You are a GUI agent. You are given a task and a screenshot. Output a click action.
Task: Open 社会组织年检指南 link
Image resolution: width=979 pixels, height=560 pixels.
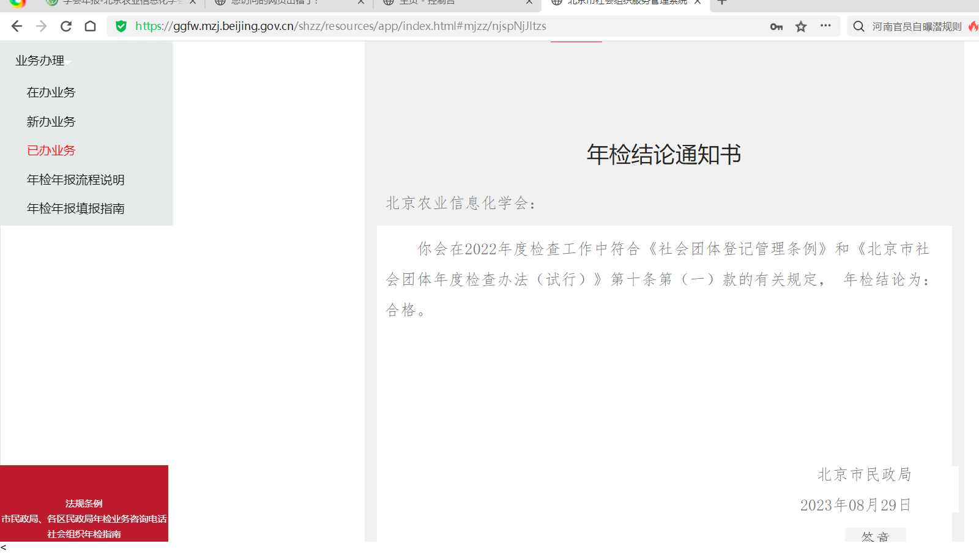pyautogui.click(x=84, y=534)
